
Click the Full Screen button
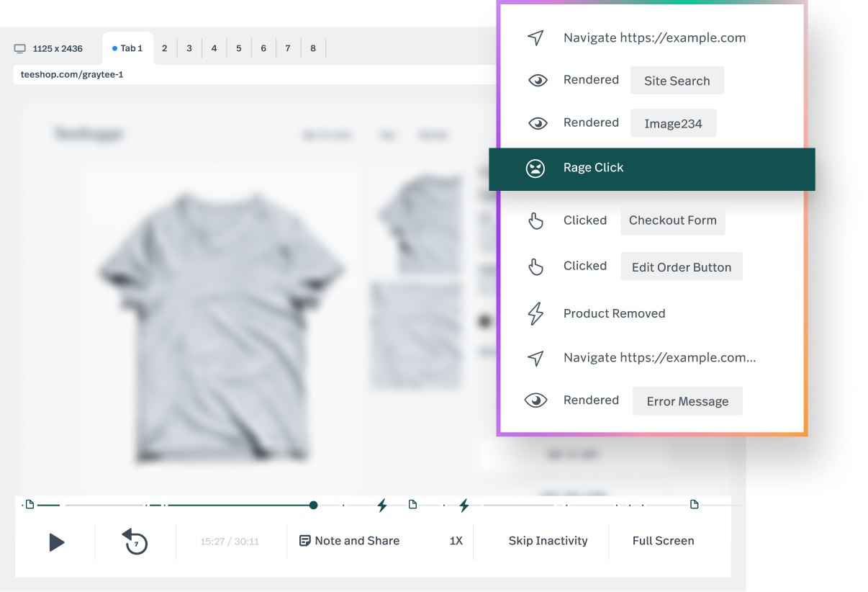[664, 541]
